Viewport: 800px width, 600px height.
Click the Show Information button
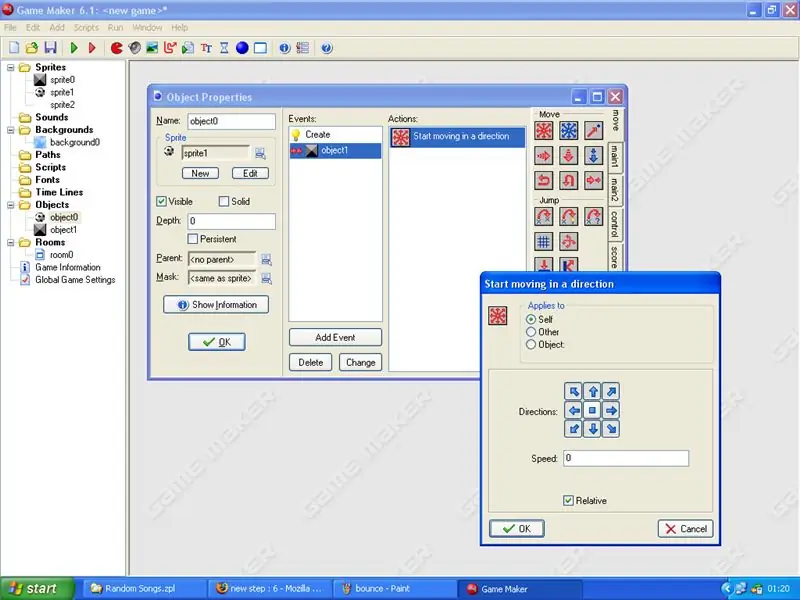(x=216, y=305)
